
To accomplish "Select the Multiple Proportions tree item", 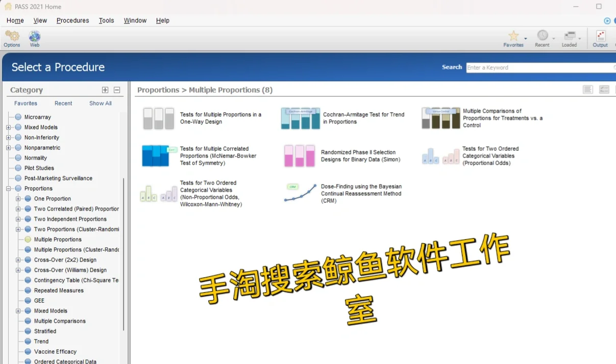I will tap(58, 240).
